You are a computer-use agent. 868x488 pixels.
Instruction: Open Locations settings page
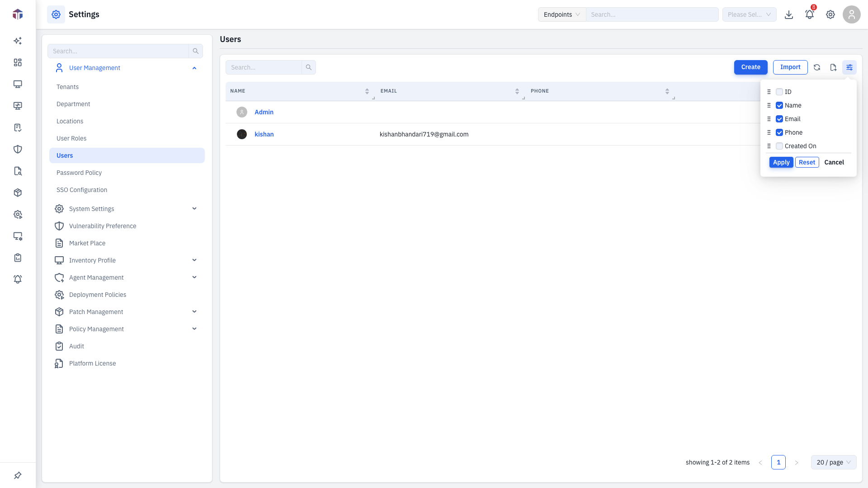pos(70,121)
